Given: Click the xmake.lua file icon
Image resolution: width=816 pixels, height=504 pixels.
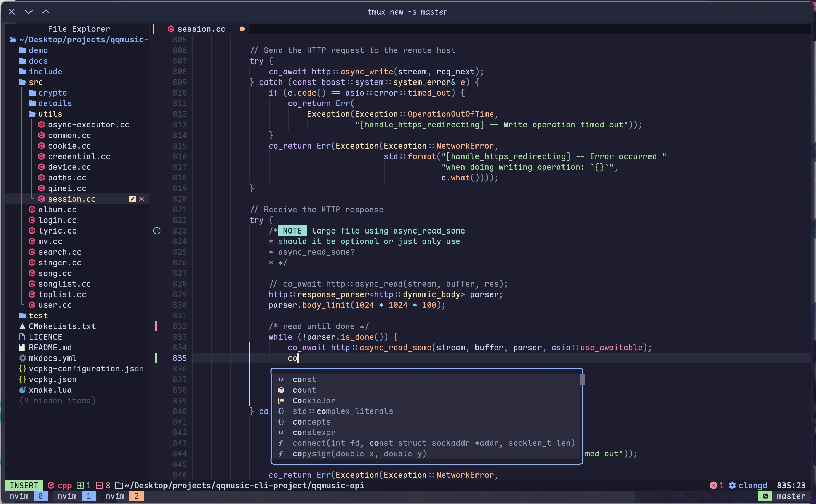Looking at the screenshot, I should tap(23, 390).
